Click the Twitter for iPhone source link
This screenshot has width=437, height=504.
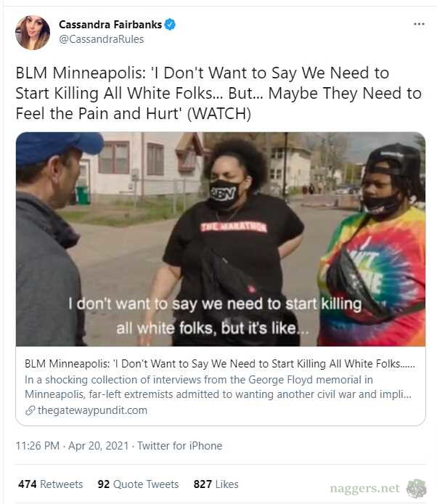tap(179, 446)
